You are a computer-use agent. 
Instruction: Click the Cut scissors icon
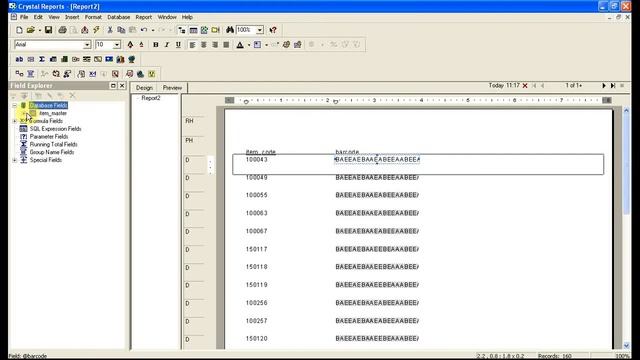click(110, 30)
